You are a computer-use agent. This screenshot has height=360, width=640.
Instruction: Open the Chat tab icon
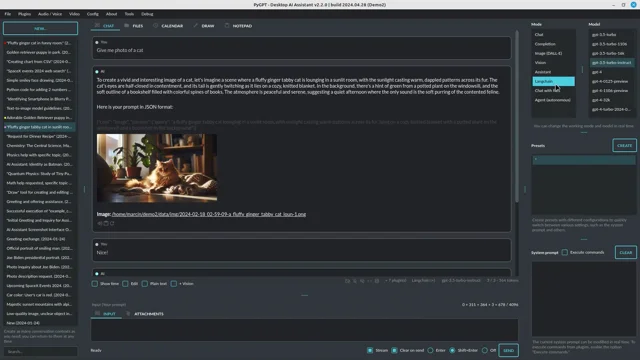point(97,25)
